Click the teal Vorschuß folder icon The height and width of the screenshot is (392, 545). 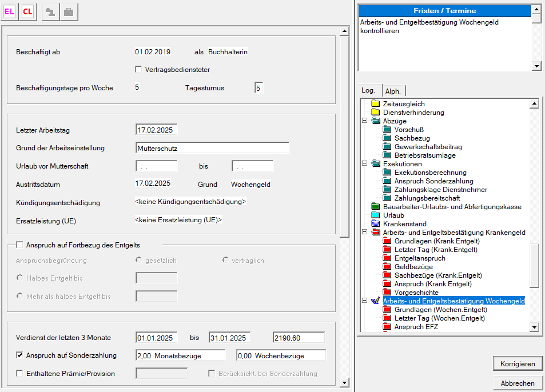point(387,130)
